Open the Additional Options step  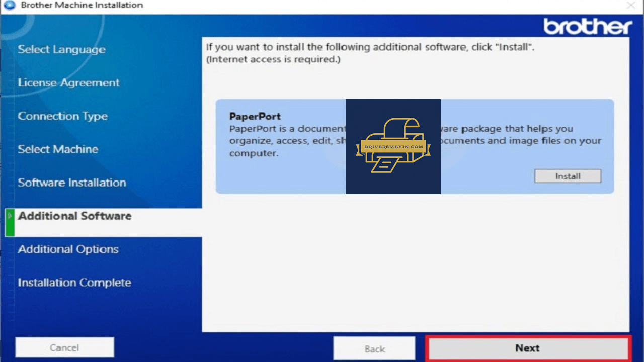pyautogui.click(x=68, y=249)
